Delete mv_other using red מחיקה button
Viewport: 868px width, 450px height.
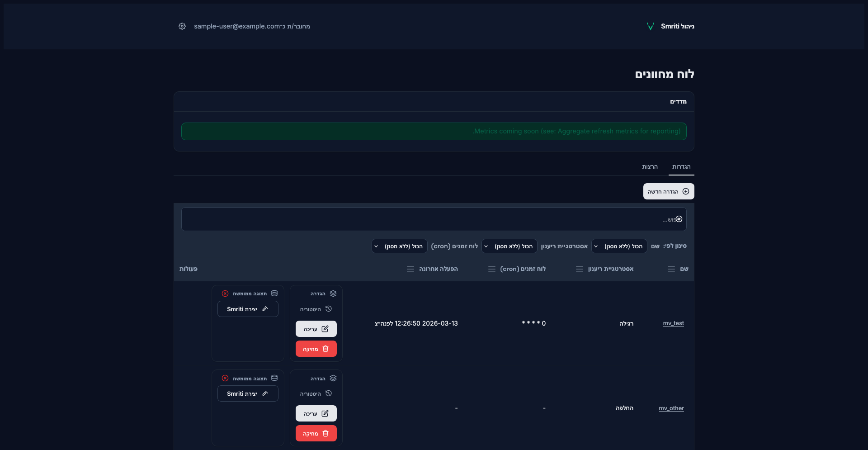pyautogui.click(x=316, y=433)
